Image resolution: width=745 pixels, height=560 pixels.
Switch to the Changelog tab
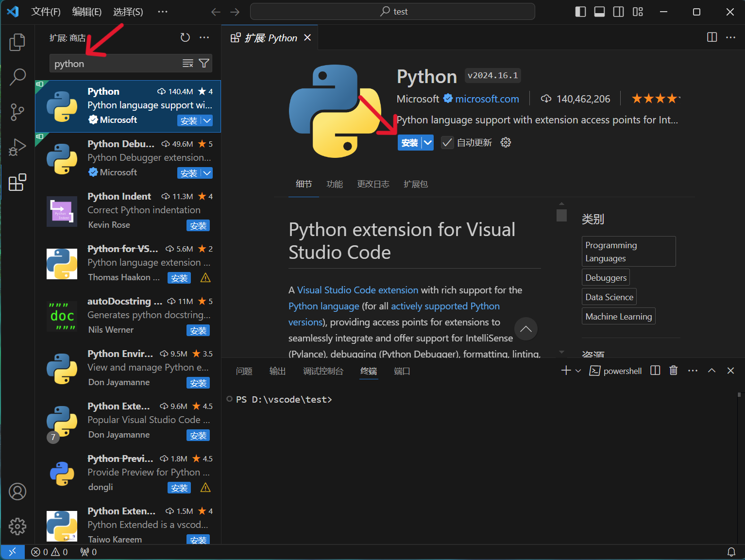(373, 184)
